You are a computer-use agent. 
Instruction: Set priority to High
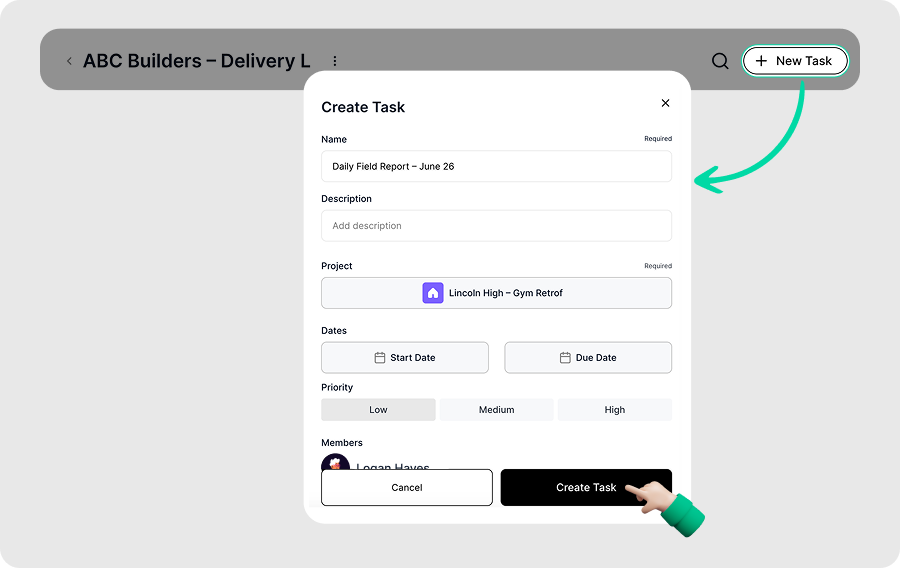(614, 410)
